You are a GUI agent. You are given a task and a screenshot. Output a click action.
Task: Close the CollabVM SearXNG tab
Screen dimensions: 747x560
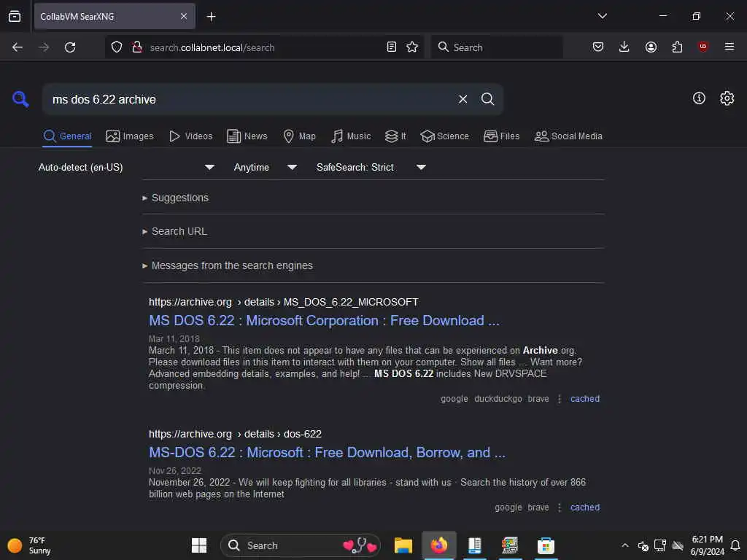click(x=184, y=17)
